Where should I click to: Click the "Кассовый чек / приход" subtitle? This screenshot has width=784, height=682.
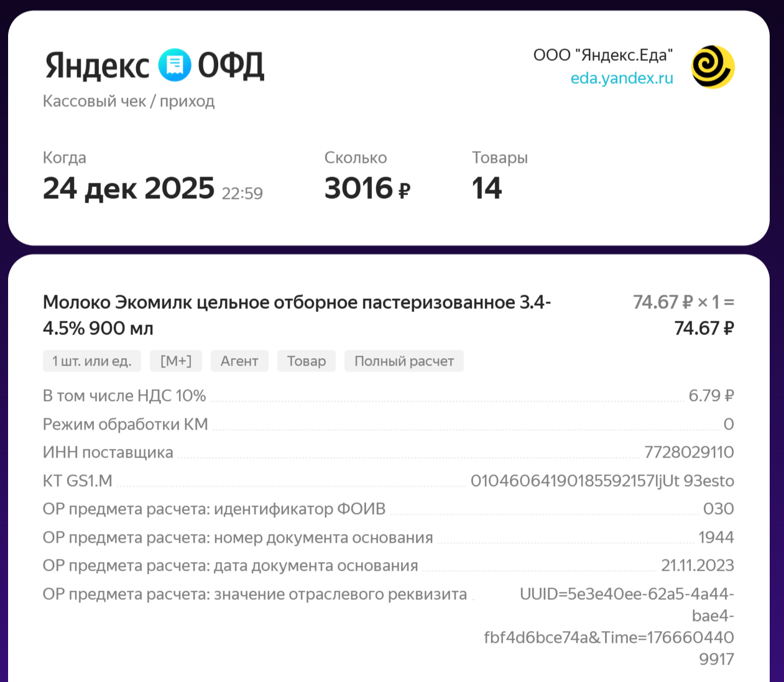coord(129,101)
